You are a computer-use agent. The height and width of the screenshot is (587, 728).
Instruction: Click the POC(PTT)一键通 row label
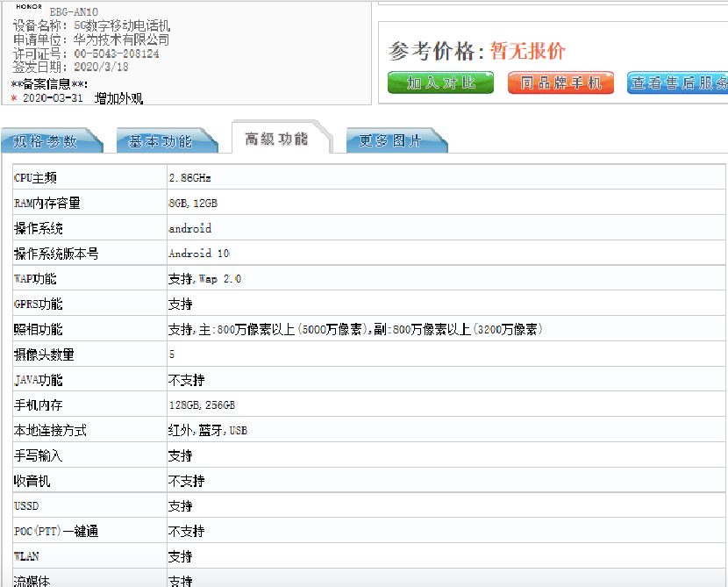click(56, 532)
